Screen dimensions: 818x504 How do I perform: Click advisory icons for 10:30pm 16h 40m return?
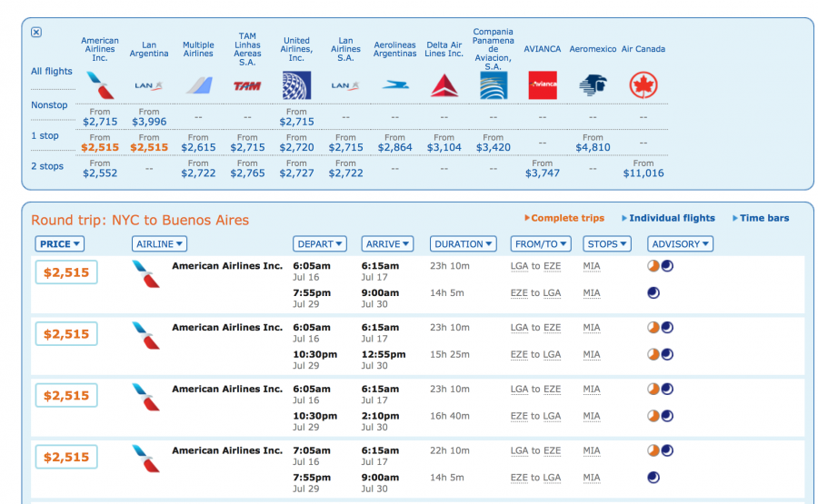(660, 416)
